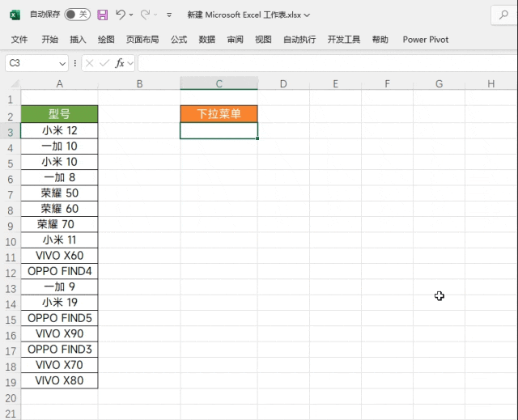Screen dimensions: 518x420
Task: Switch to the 帮助 (Help) tab
Action: (x=380, y=40)
